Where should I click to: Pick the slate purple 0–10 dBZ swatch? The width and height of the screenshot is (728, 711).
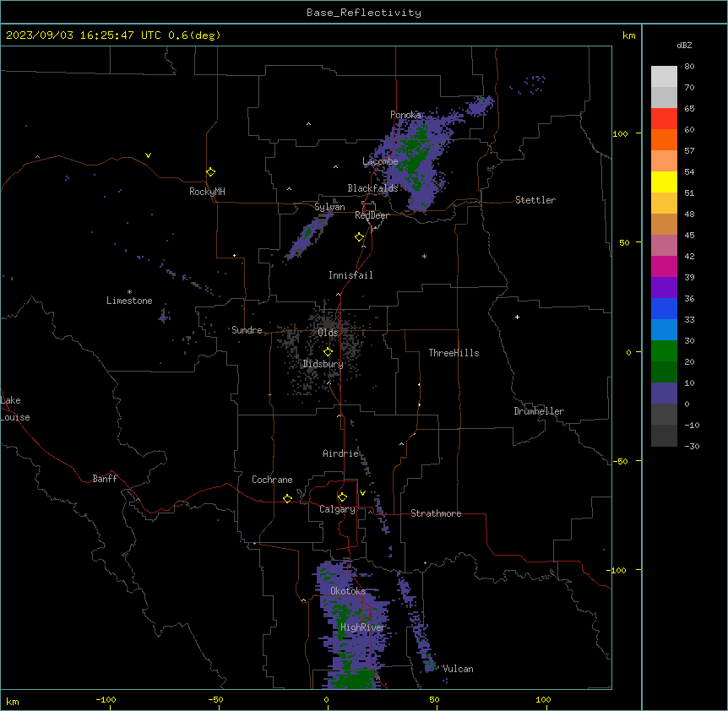tap(664, 393)
